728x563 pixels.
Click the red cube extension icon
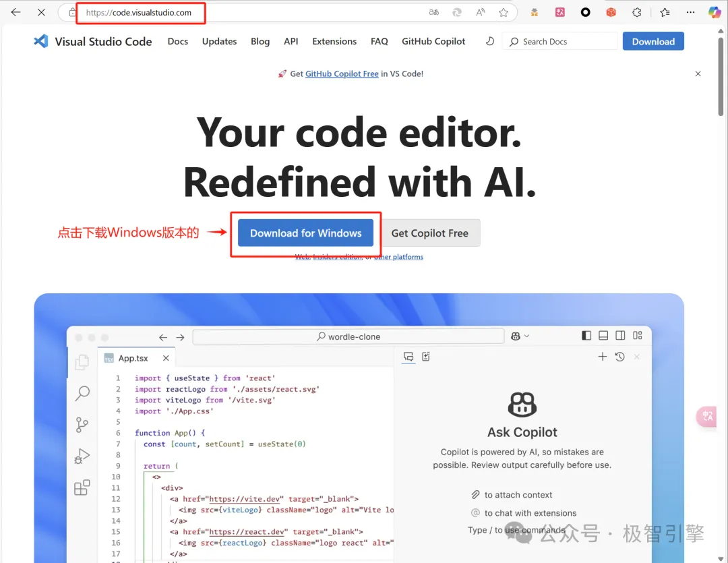(x=611, y=13)
